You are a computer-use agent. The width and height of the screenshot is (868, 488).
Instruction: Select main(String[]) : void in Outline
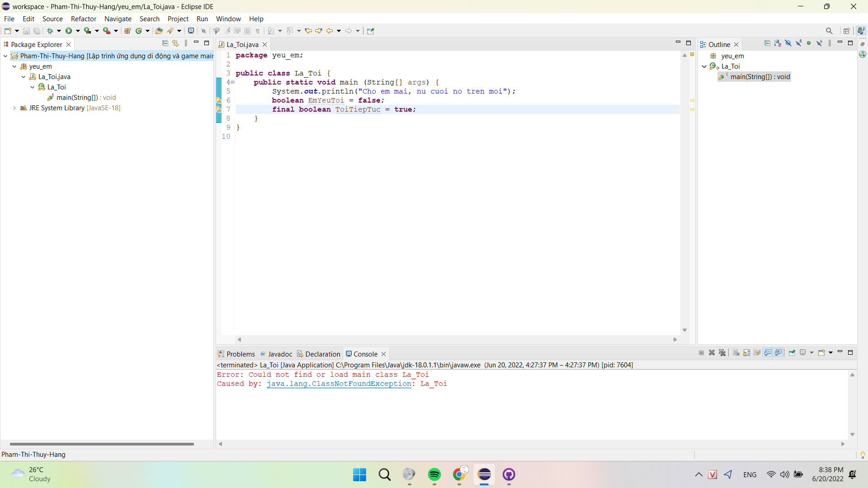point(759,77)
